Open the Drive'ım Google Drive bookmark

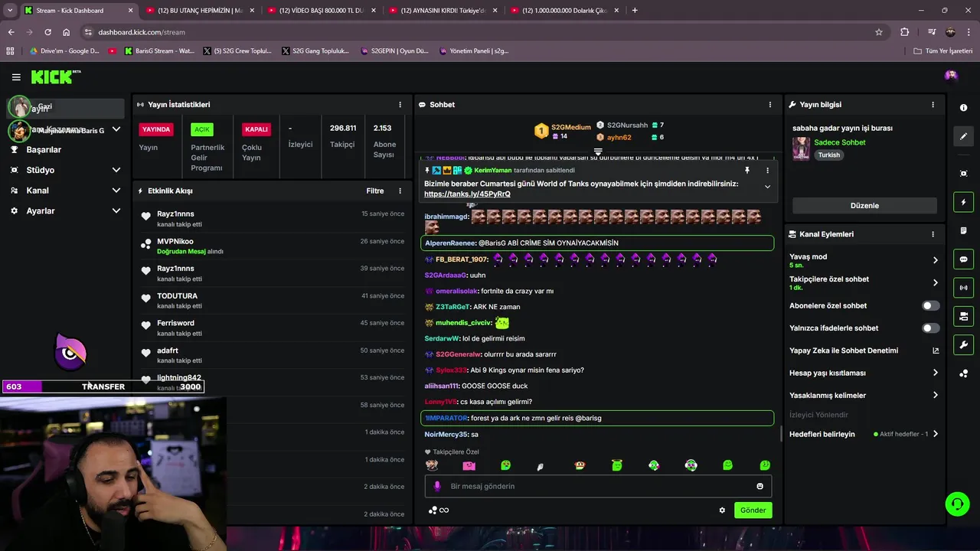coord(64,51)
